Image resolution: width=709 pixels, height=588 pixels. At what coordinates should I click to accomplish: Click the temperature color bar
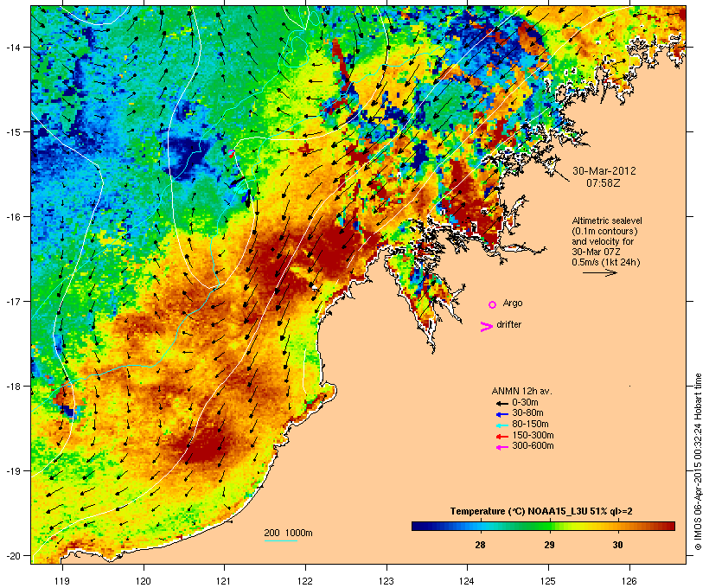point(543,526)
